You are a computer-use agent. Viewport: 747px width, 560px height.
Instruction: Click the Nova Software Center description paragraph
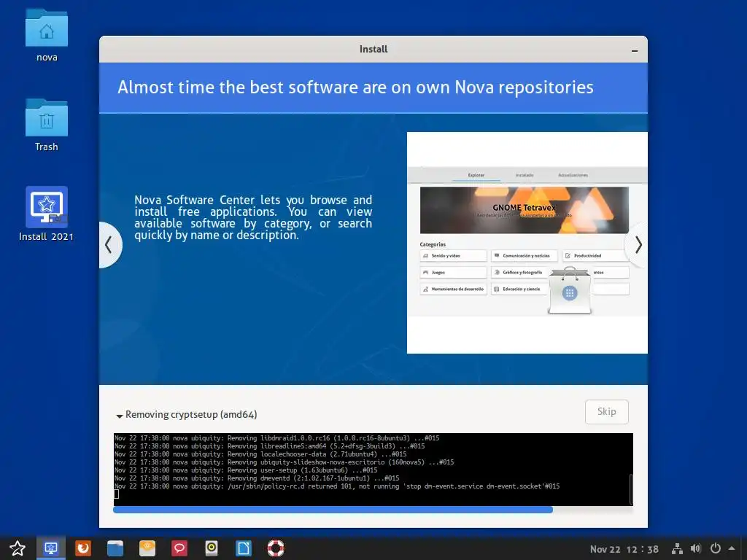pyautogui.click(x=253, y=217)
